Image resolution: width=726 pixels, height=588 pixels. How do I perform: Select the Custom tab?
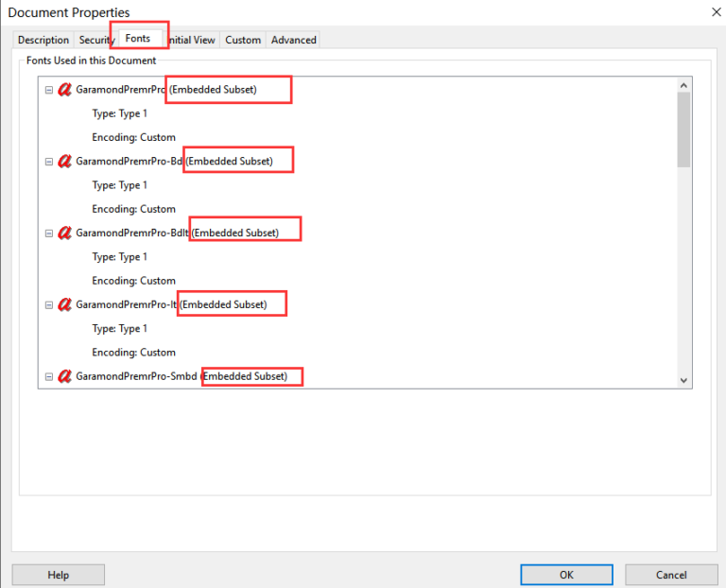pyautogui.click(x=243, y=40)
